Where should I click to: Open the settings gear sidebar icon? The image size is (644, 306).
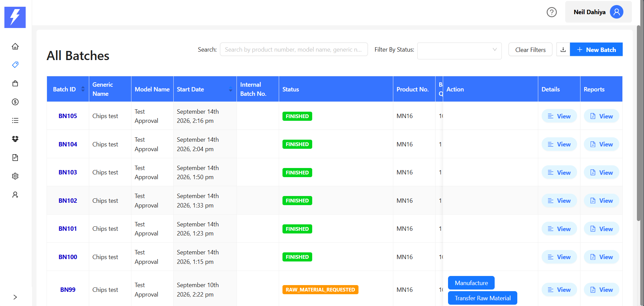pyautogui.click(x=15, y=176)
